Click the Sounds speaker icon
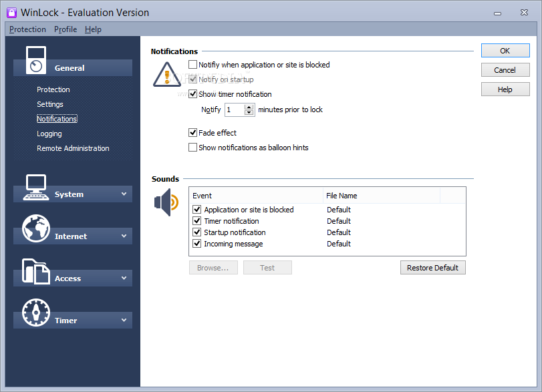Viewport: 542px width, 392px height. (x=166, y=202)
